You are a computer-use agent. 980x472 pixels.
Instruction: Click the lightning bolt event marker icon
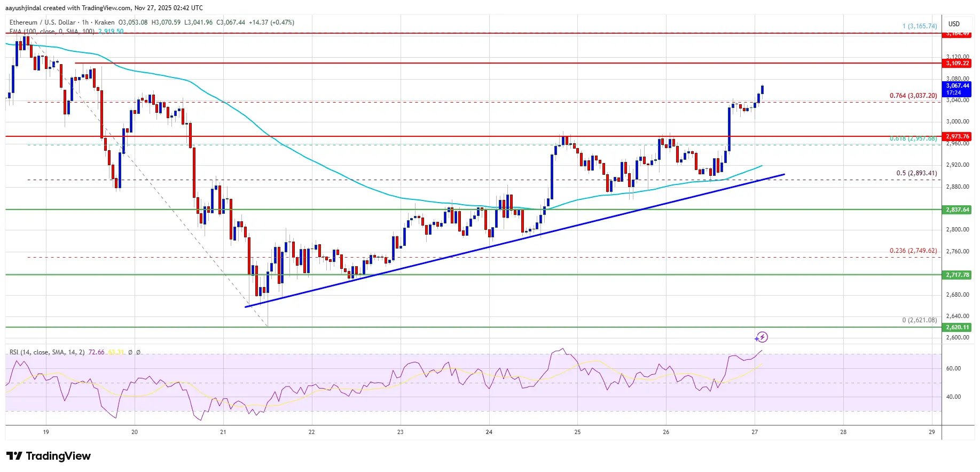762,337
